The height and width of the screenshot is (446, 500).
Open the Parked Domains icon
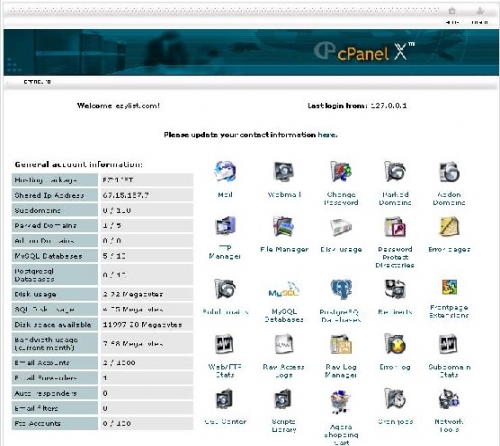[395, 171]
